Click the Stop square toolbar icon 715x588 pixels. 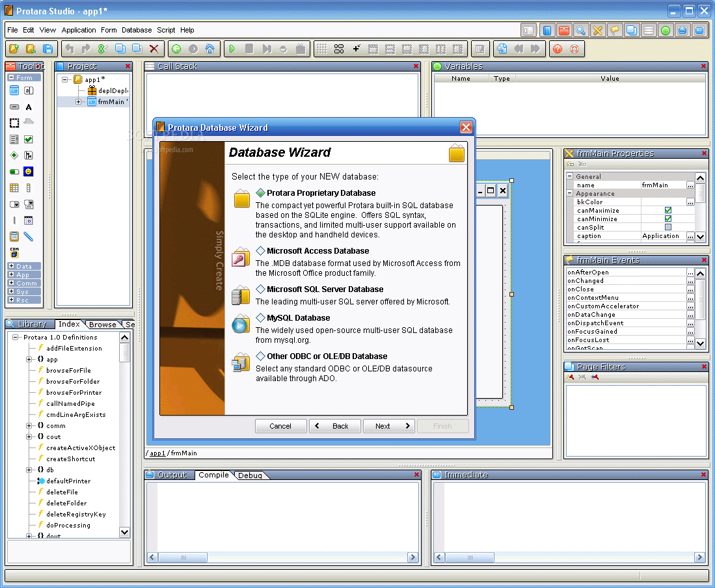249,49
